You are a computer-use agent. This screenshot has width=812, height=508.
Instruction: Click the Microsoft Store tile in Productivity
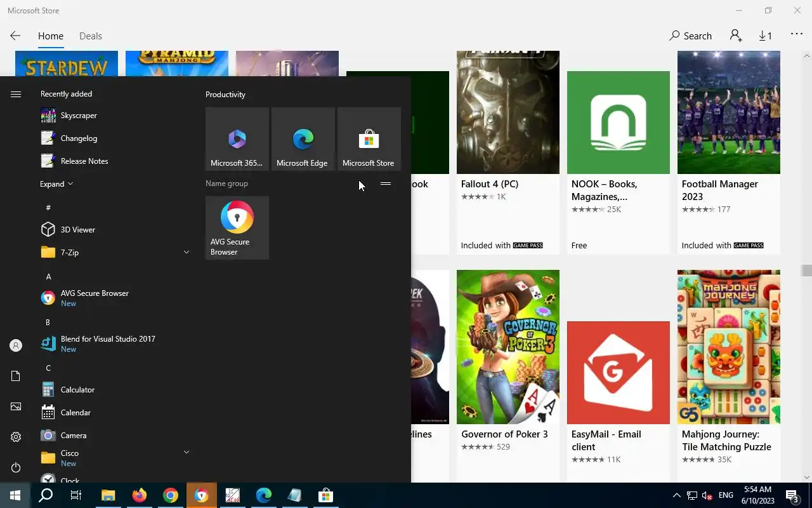click(x=369, y=139)
